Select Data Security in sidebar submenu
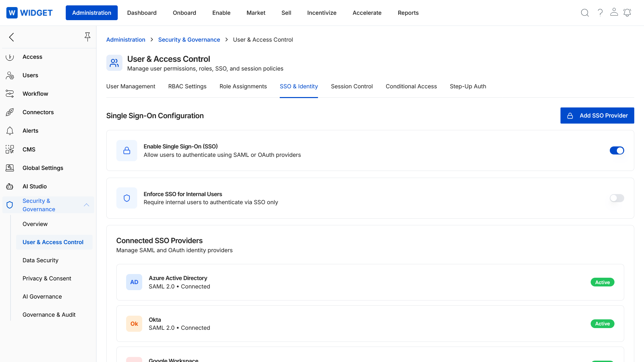The image size is (644, 362). coord(40,260)
